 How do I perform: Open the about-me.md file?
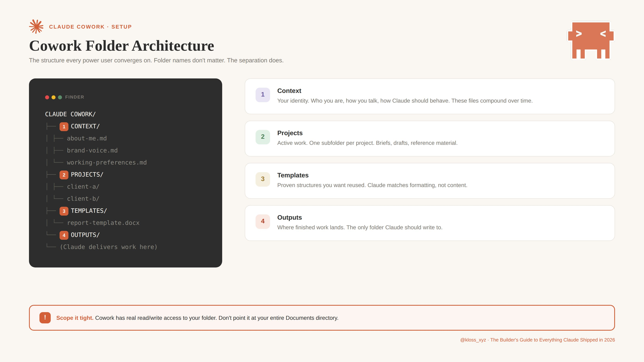87,138
